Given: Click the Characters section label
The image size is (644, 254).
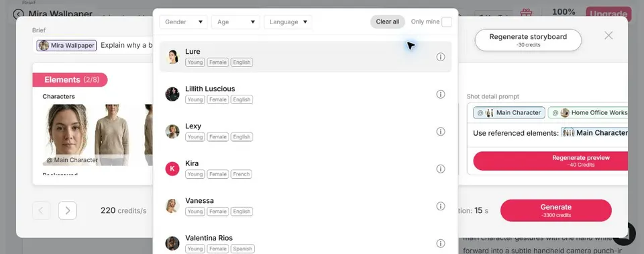Looking at the screenshot, I should tap(59, 96).
